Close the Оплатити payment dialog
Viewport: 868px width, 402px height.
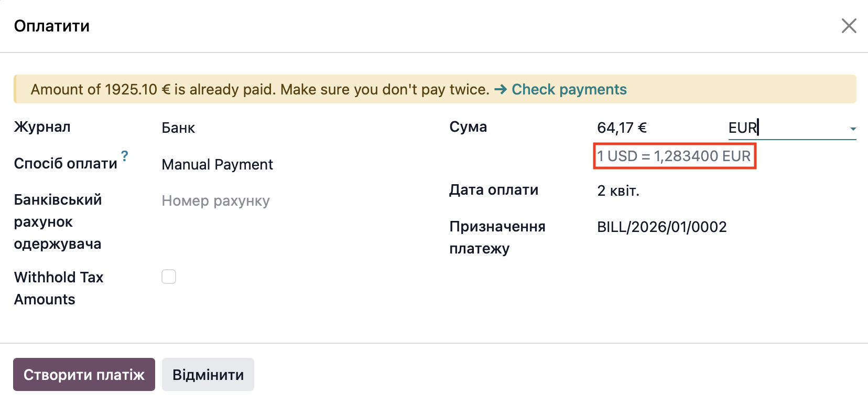[849, 26]
